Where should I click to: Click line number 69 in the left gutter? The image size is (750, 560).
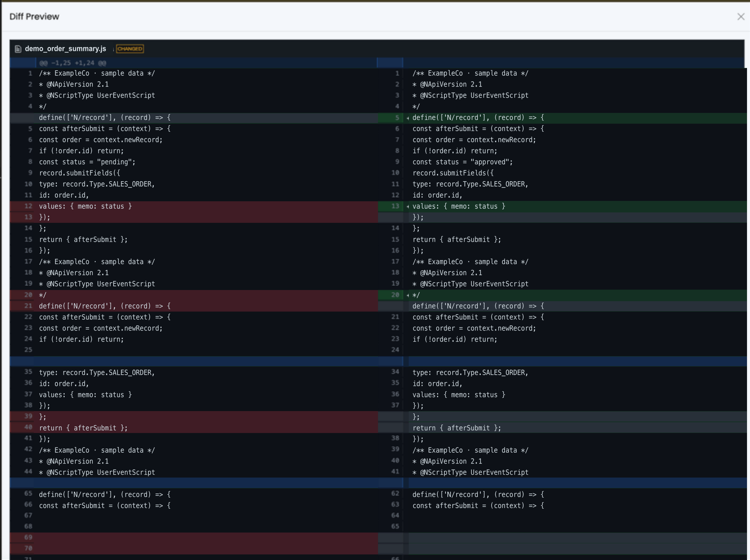pos(28,537)
